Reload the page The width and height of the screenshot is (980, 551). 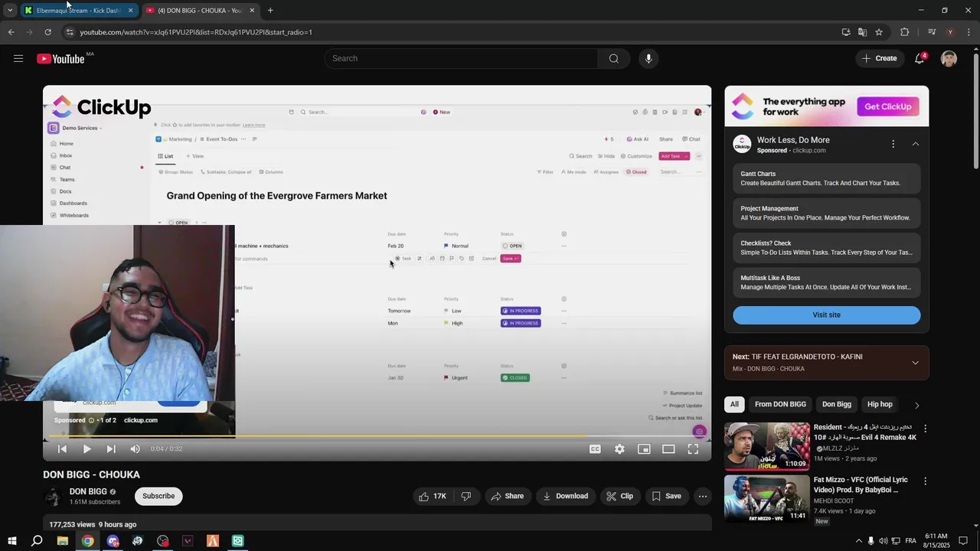[x=47, y=32]
